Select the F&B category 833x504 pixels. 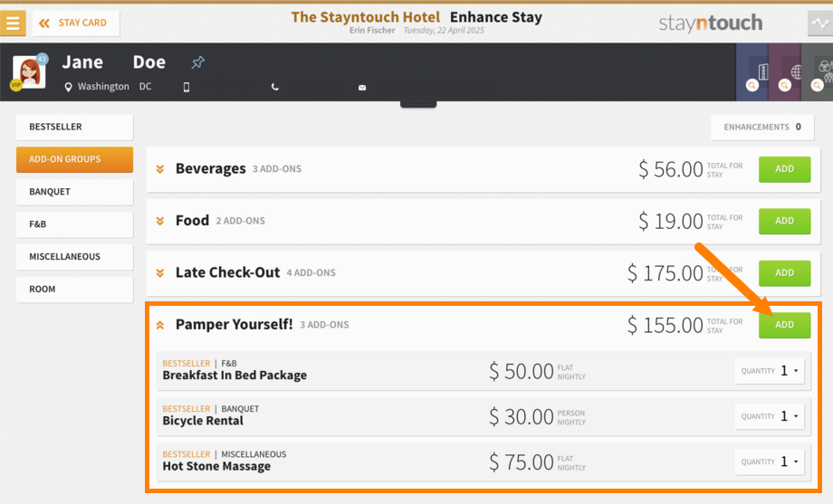[74, 224]
